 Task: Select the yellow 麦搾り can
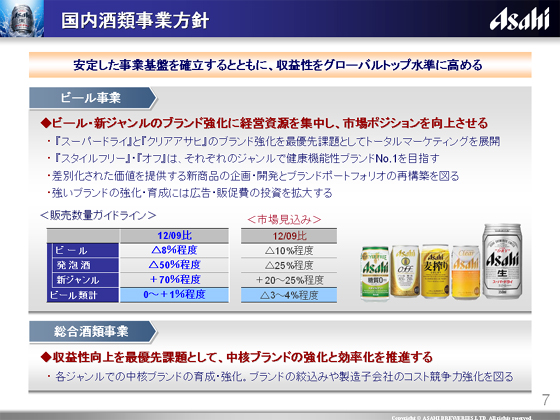coord(435,271)
